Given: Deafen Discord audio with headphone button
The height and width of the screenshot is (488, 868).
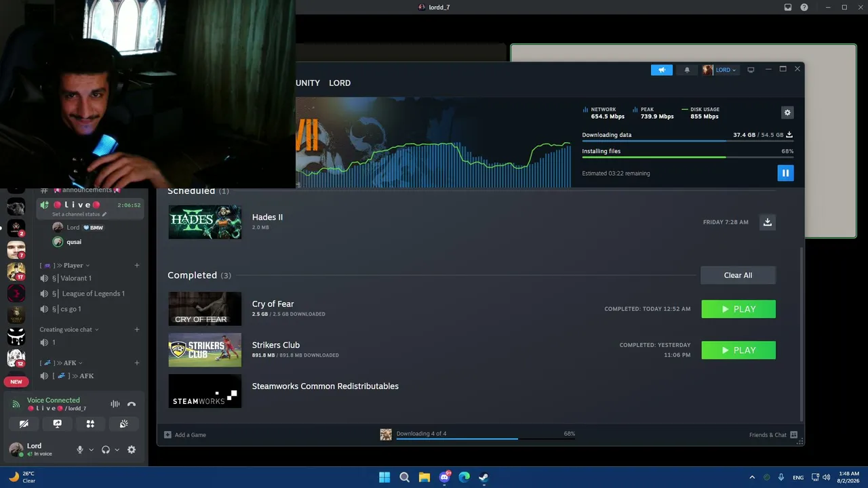Looking at the screenshot, I should (105, 449).
